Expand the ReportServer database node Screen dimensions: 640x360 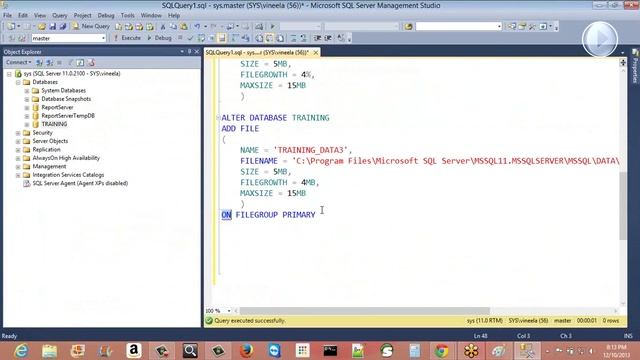(x=27, y=108)
